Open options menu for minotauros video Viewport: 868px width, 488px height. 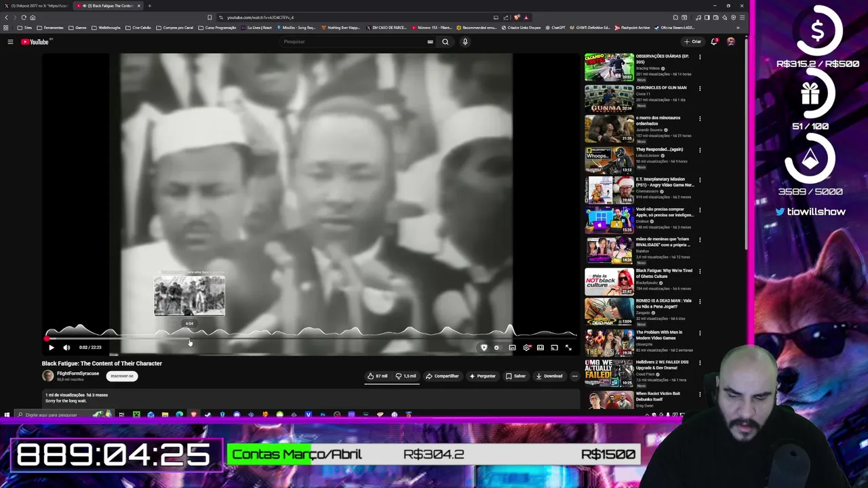click(x=700, y=119)
